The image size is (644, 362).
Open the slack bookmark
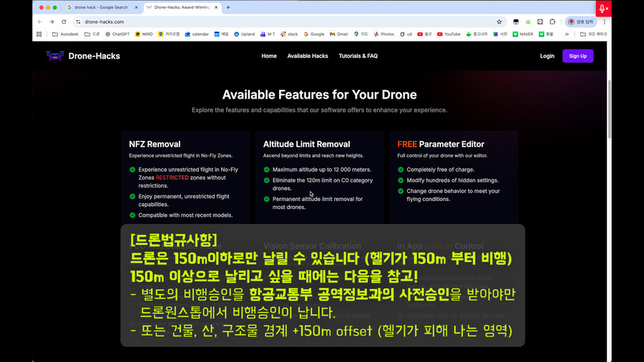tap(289, 34)
